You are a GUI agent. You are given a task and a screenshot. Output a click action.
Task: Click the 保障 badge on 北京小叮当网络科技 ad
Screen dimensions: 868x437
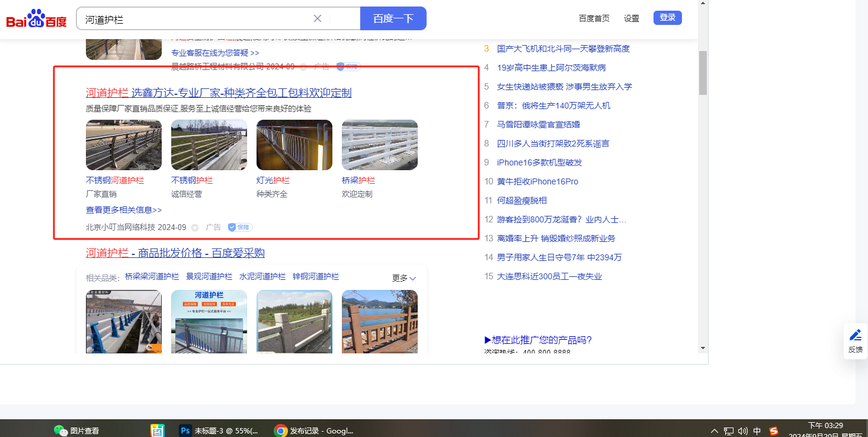tap(241, 227)
